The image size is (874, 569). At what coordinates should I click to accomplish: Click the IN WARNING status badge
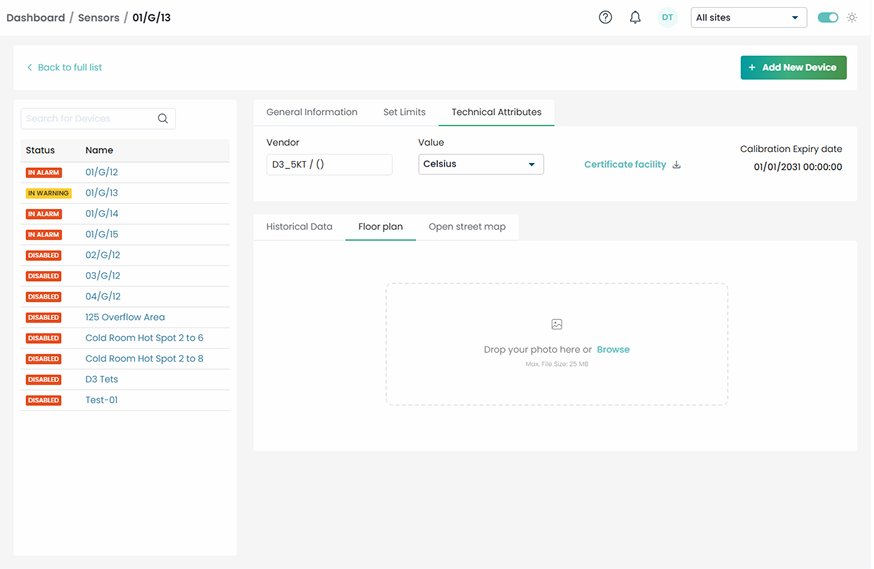click(x=48, y=193)
